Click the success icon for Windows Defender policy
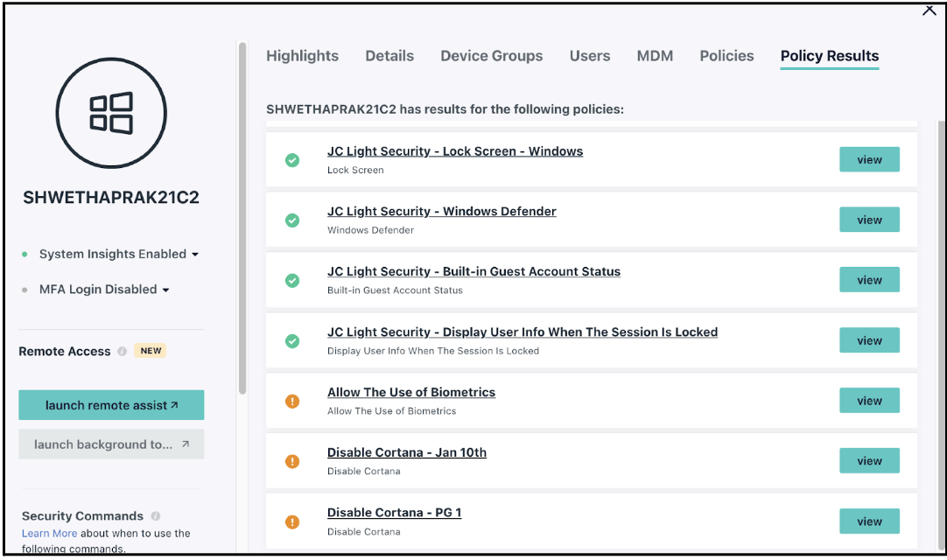947x560 pixels. pyautogui.click(x=292, y=220)
